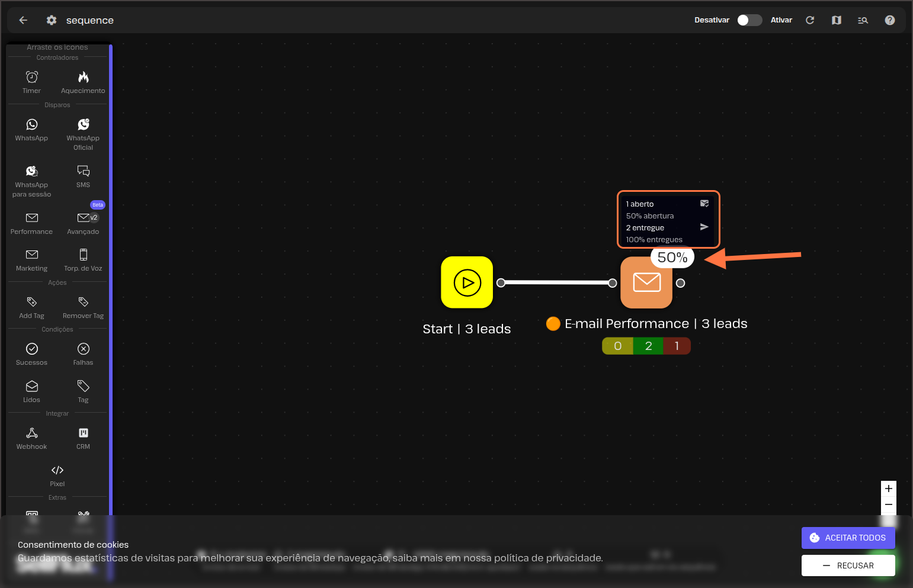Choose the SMS message icon
The width and height of the screenshot is (913, 588).
point(84,172)
